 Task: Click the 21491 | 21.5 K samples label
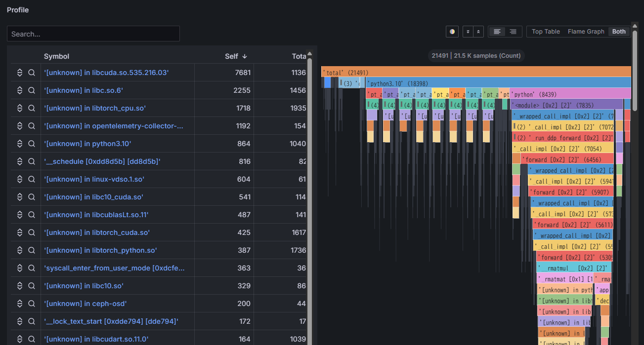[x=476, y=56]
